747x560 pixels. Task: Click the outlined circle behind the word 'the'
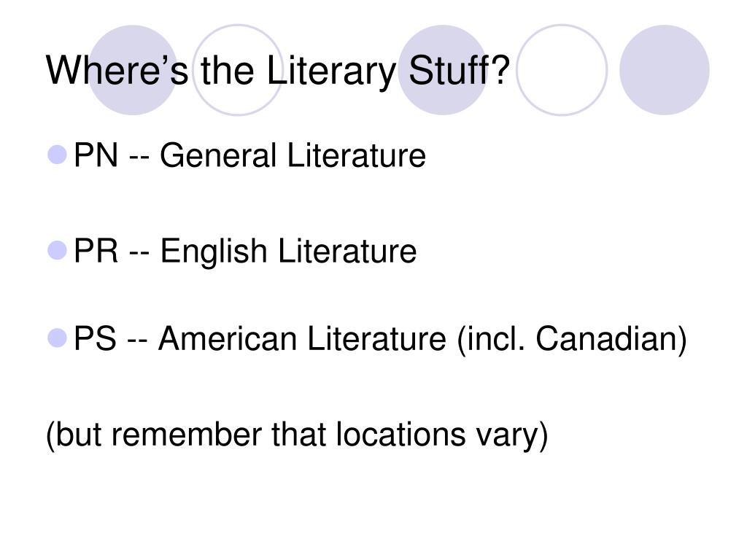click(237, 70)
